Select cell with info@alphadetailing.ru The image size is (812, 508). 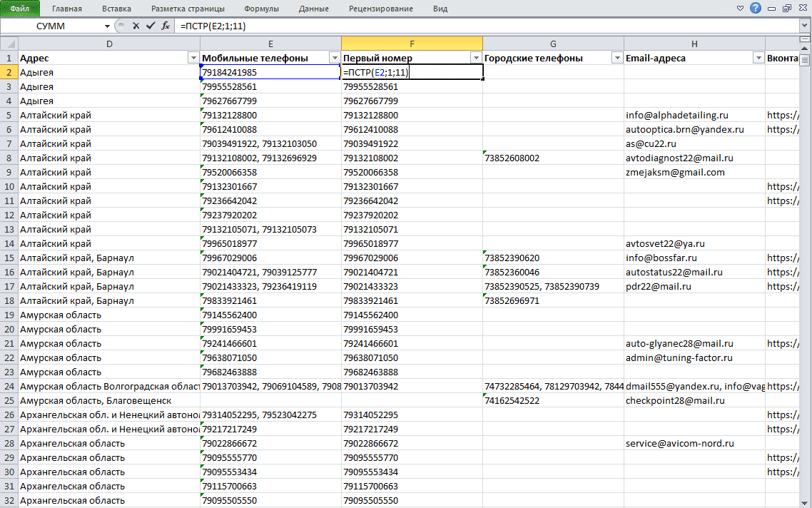694,115
